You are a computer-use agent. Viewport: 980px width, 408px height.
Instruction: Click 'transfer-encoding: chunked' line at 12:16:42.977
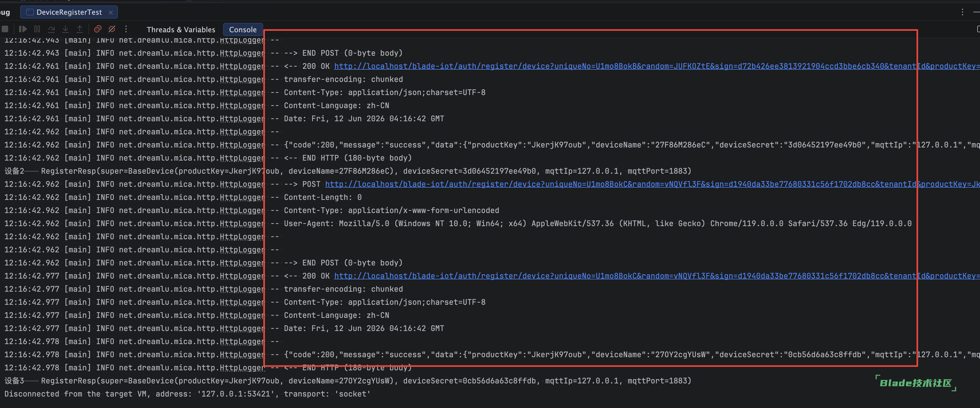(x=204, y=289)
